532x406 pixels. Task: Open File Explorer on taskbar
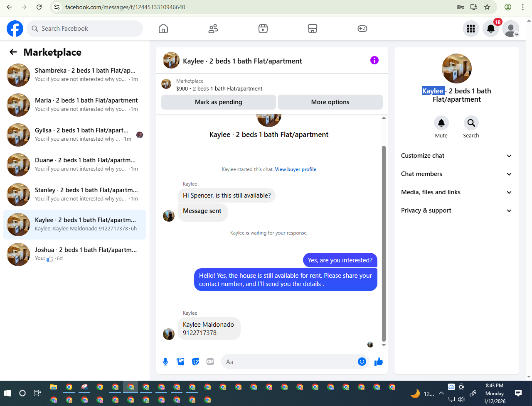54,387
